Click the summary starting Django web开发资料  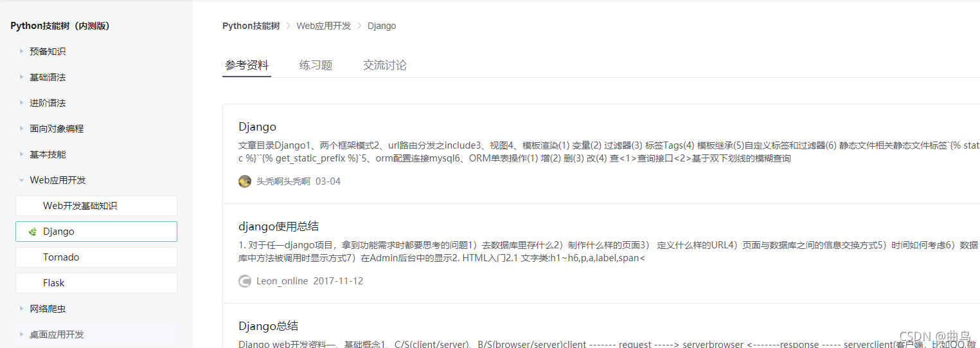point(609,344)
